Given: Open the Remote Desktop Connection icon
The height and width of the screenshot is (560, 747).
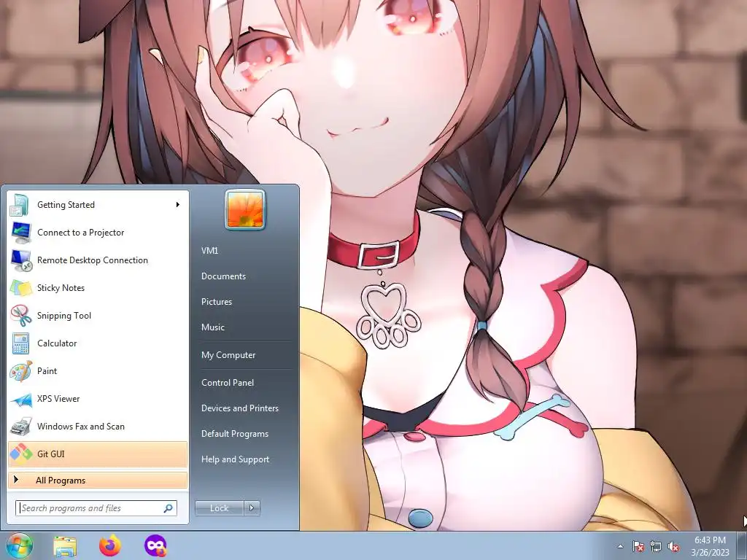Looking at the screenshot, I should pyautogui.click(x=20, y=260).
